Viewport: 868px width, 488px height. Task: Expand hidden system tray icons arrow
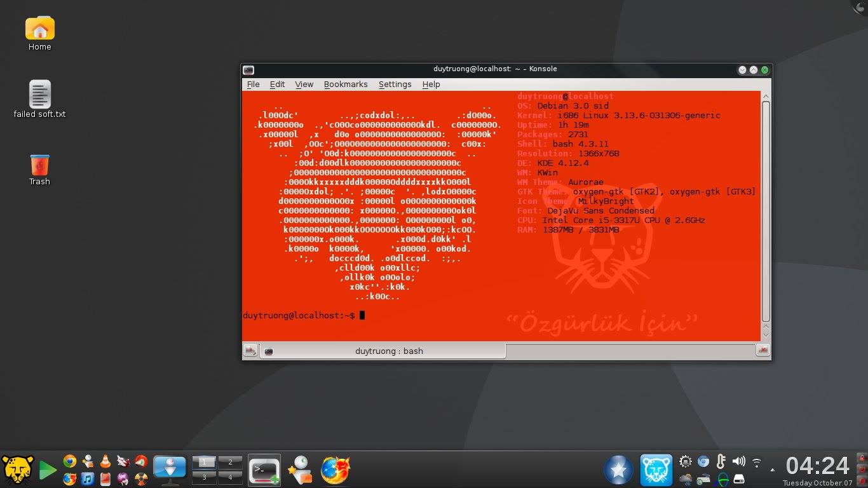coord(773,470)
